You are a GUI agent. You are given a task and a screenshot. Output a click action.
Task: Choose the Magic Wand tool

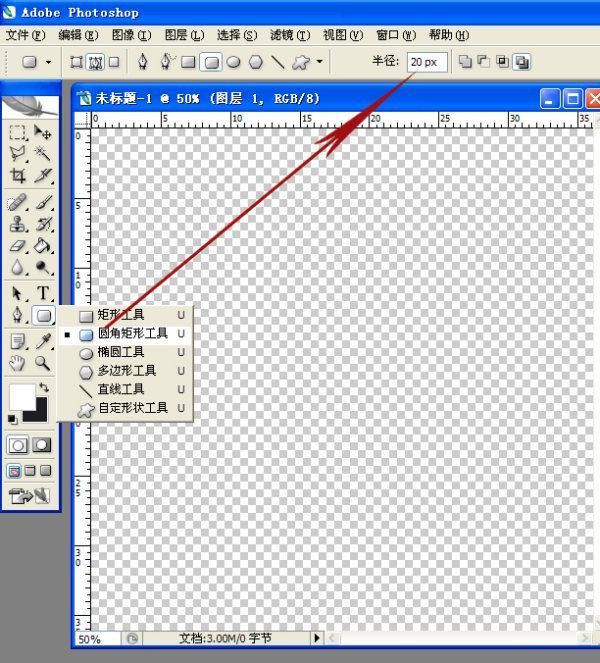click(42, 153)
